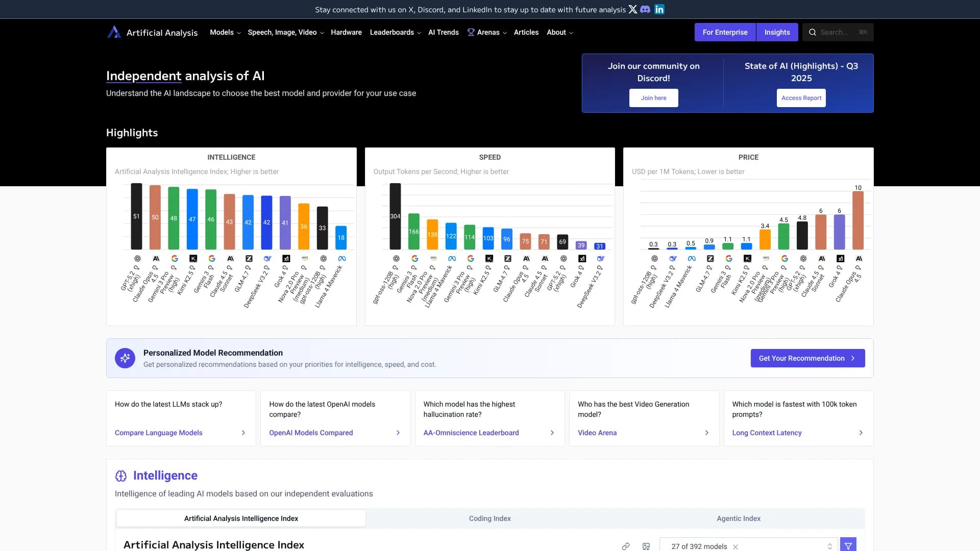This screenshot has width=980, height=551.
Task: Click the download image icon near model selector
Action: coord(646,546)
